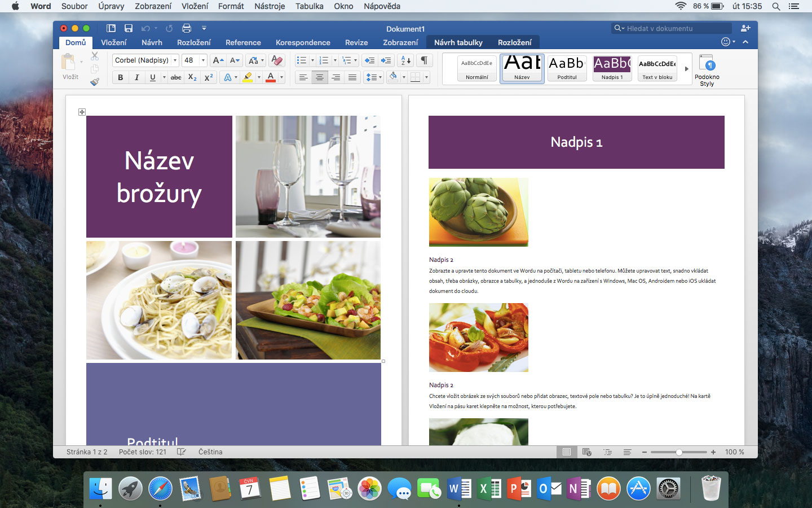Expand the styles gallery arrow
The image size is (812, 508).
(686, 69)
